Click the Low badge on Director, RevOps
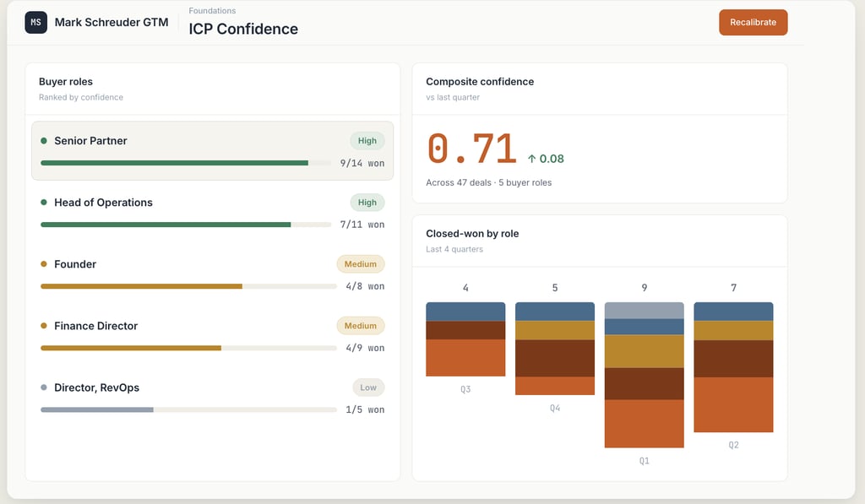This screenshot has height=504, width=865. tap(368, 387)
